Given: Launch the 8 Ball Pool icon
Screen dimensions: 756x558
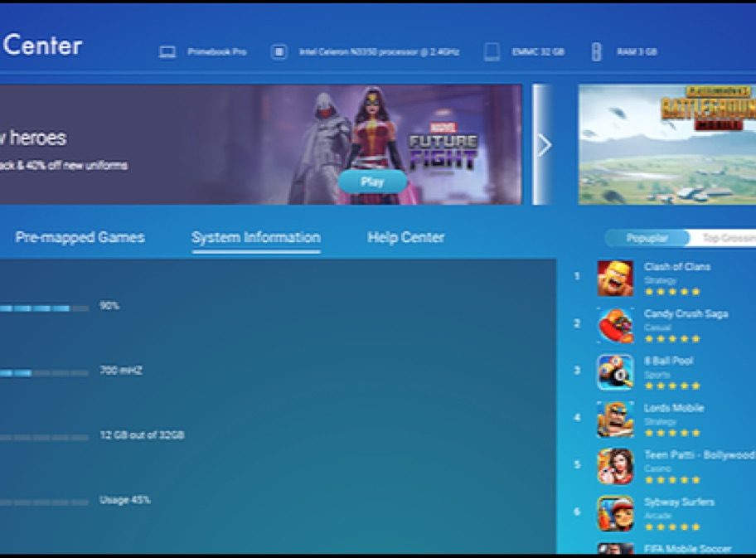Looking at the screenshot, I should pyautogui.click(x=615, y=373).
